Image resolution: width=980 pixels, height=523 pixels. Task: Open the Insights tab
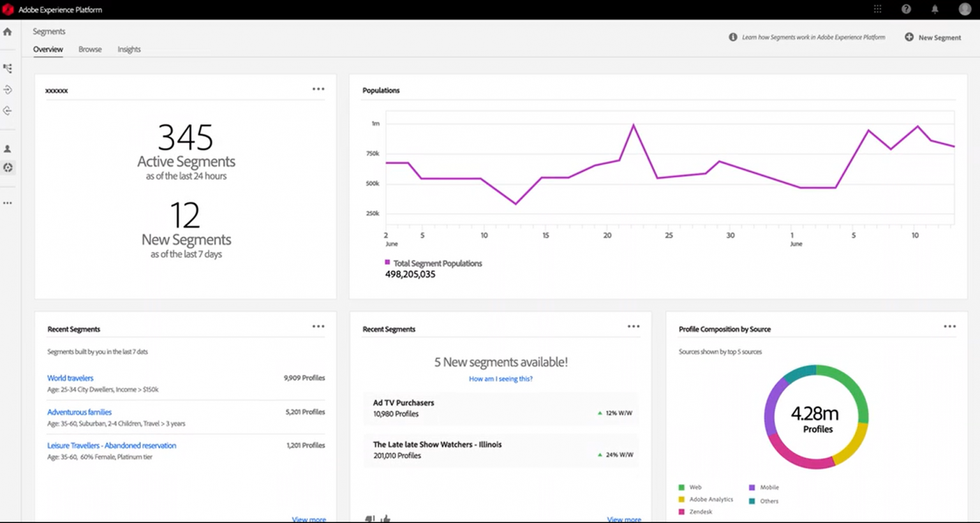pos(129,49)
